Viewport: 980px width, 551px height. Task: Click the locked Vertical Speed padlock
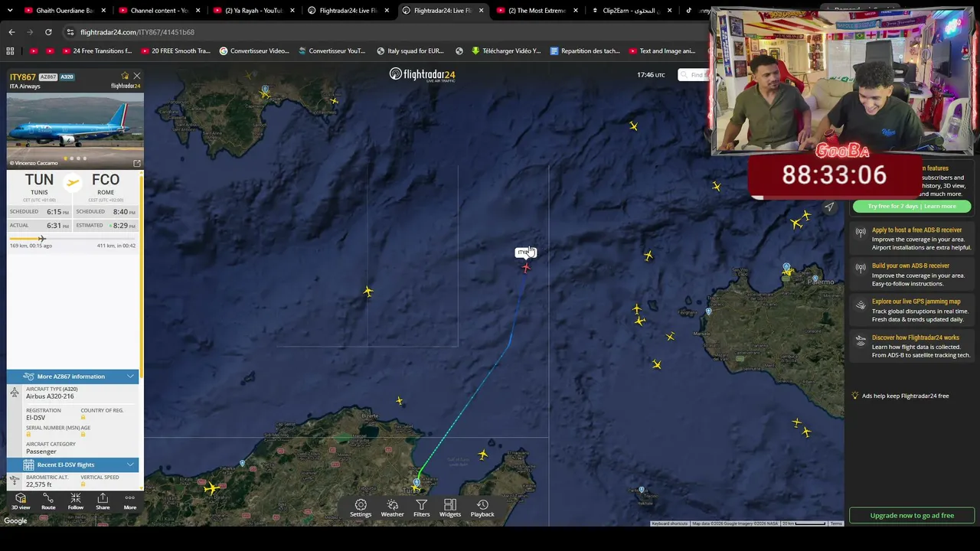coord(83,484)
